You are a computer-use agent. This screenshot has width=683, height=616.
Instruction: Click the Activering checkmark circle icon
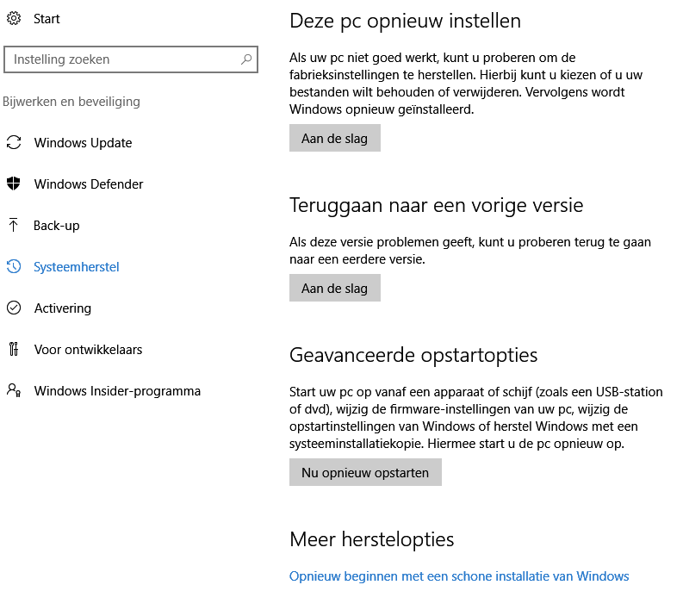point(14,308)
